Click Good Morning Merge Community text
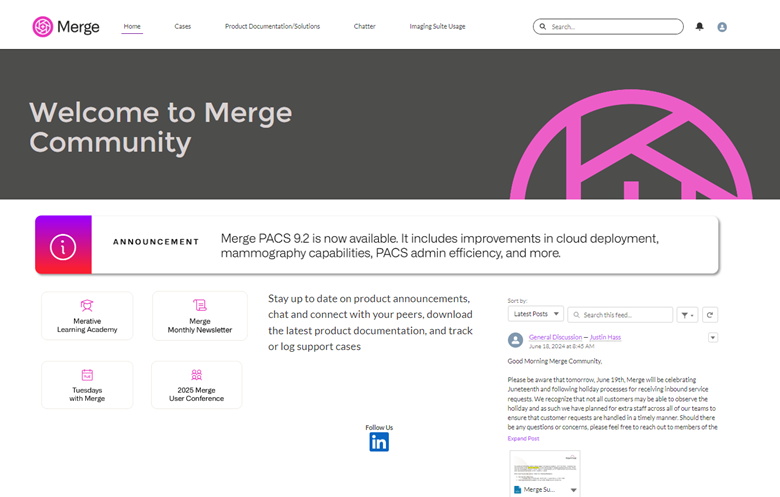This screenshot has width=780, height=497. click(x=555, y=361)
